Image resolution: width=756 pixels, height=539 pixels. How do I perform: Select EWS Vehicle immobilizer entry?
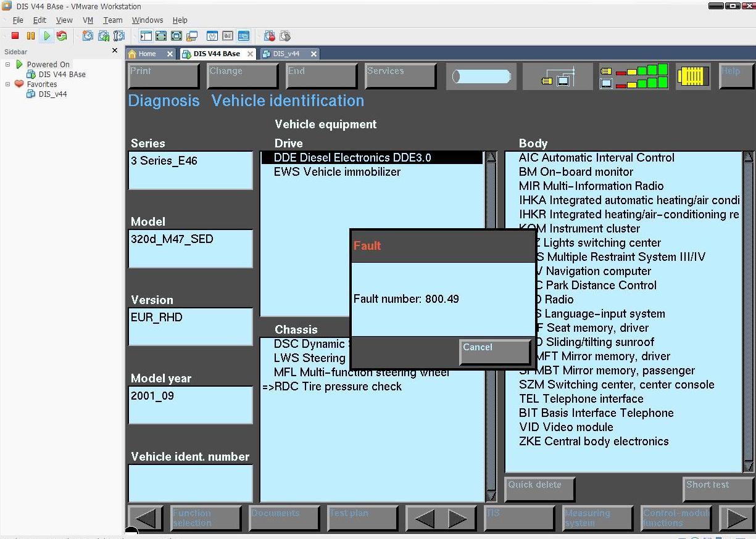tap(337, 172)
